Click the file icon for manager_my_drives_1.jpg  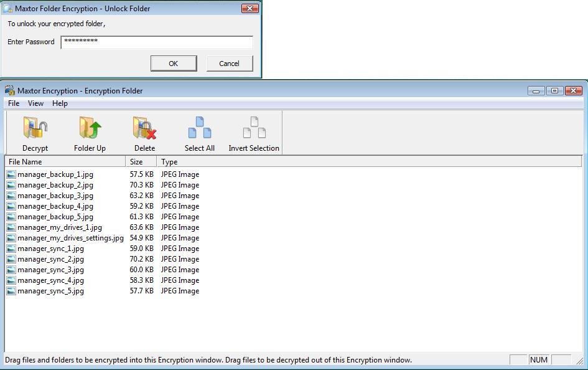point(11,227)
